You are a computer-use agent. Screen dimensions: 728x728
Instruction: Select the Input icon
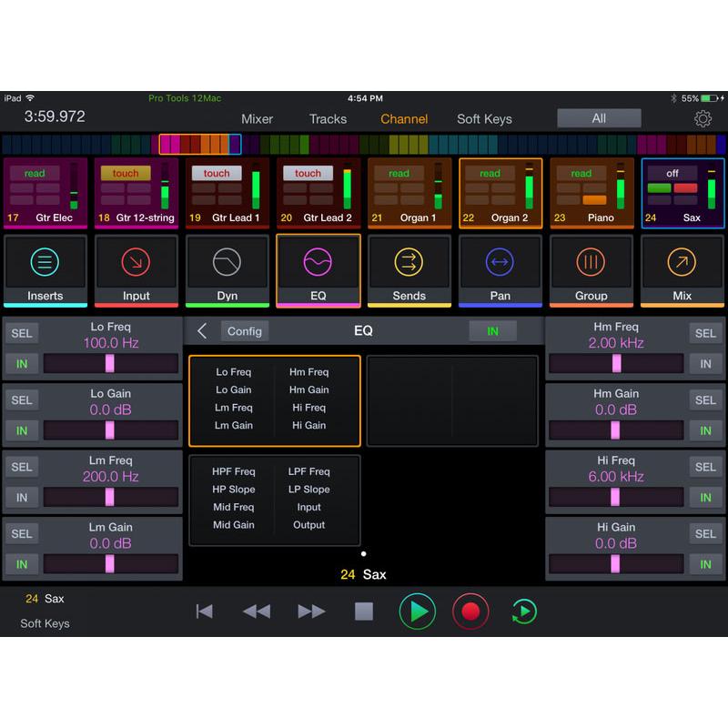click(x=136, y=270)
